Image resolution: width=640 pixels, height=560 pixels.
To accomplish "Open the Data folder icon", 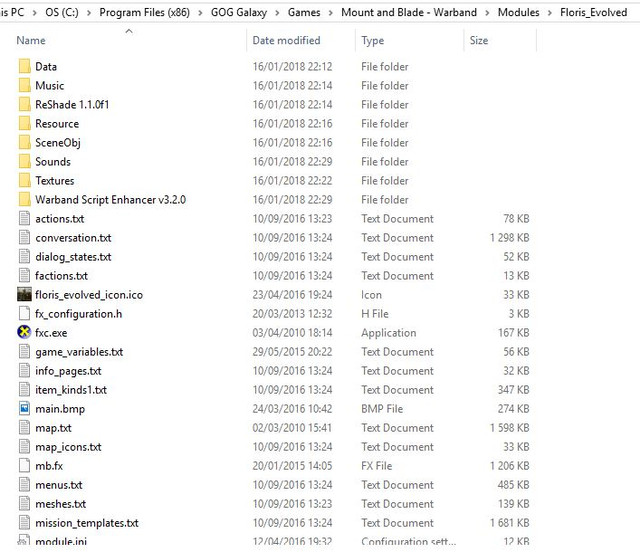I will (24, 67).
